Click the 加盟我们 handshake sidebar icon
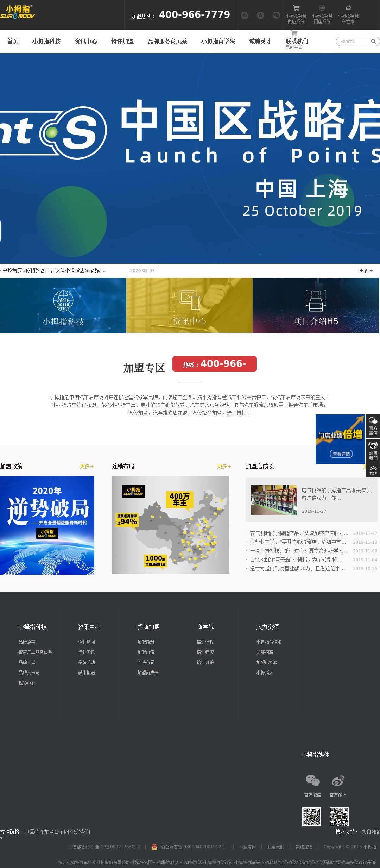The width and height of the screenshot is (380, 868). (373, 451)
